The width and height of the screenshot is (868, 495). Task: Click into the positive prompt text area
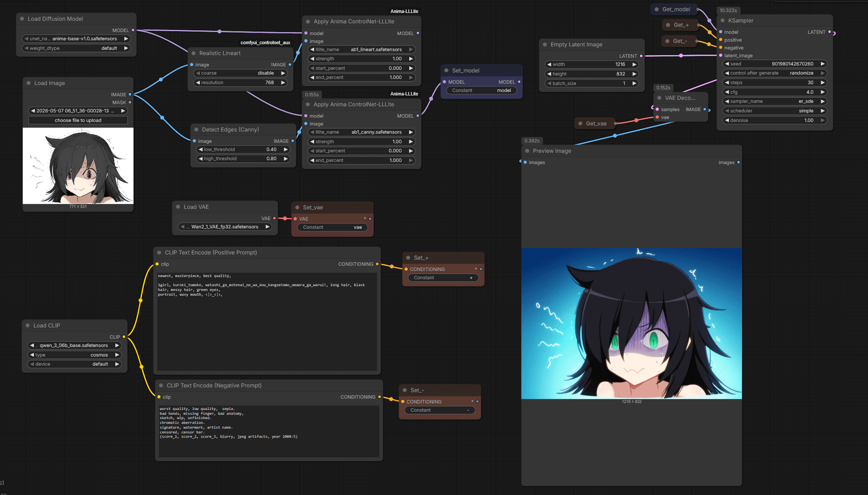tap(267, 321)
